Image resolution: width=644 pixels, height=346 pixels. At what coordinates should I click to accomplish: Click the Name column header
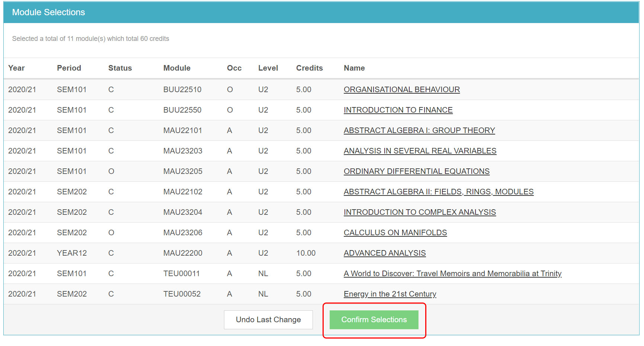354,68
